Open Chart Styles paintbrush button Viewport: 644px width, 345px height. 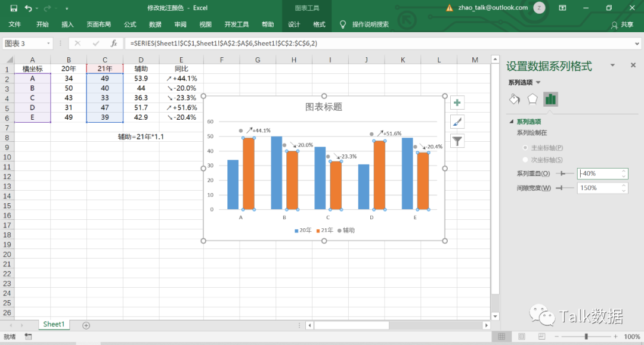pos(457,122)
